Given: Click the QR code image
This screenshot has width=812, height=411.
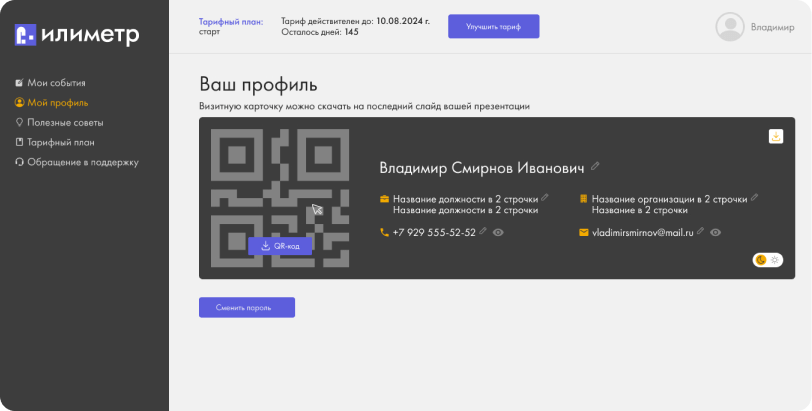Looking at the screenshot, I should [x=280, y=198].
